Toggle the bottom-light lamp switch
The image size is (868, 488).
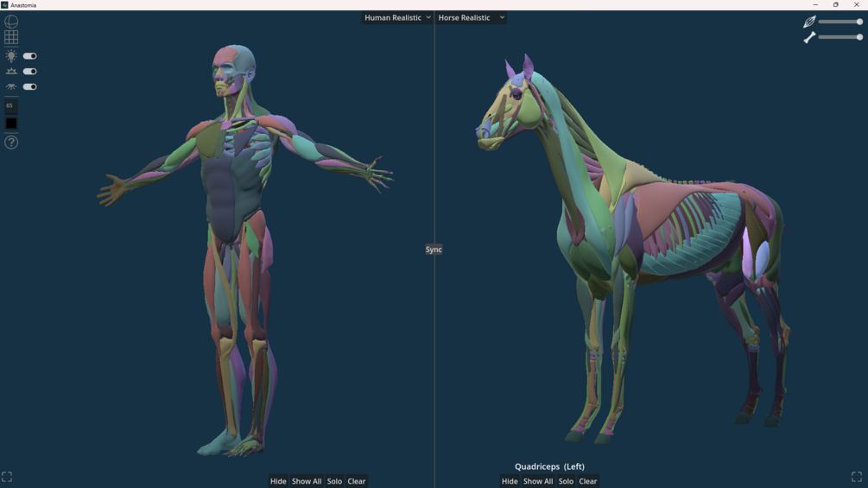(x=30, y=87)
